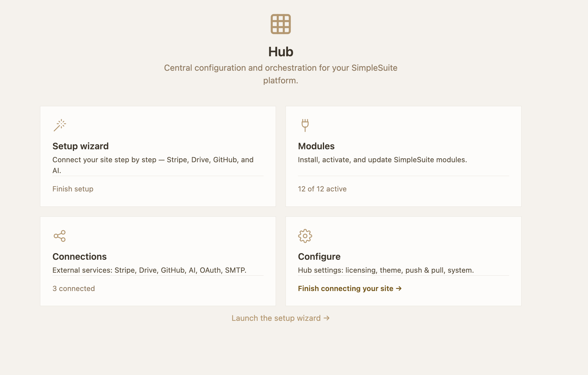This screenshot has height=375, width=588.
Task: Click the arrow after Finish connecting your site
Action: tap(399, 289)
